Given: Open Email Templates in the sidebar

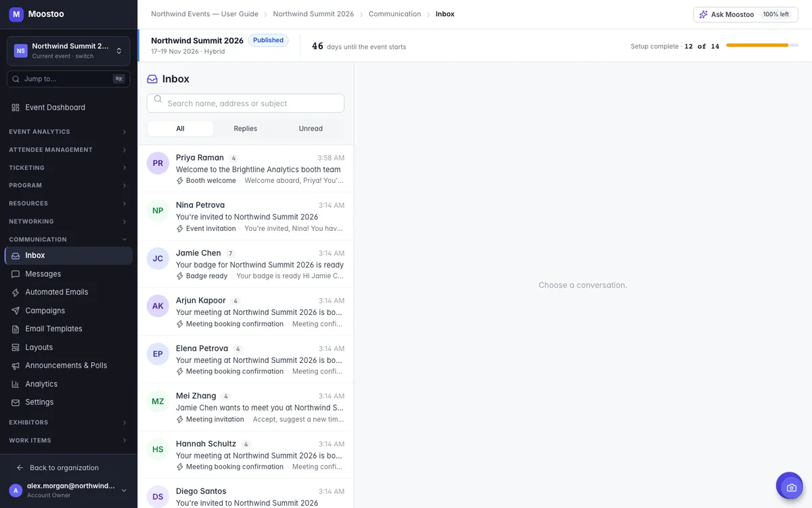Looking at the screenshot, I should click(68, 329).
